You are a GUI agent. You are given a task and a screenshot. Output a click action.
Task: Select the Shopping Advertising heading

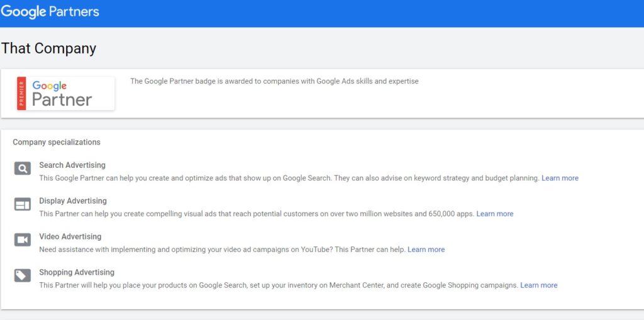coord(77,272)
